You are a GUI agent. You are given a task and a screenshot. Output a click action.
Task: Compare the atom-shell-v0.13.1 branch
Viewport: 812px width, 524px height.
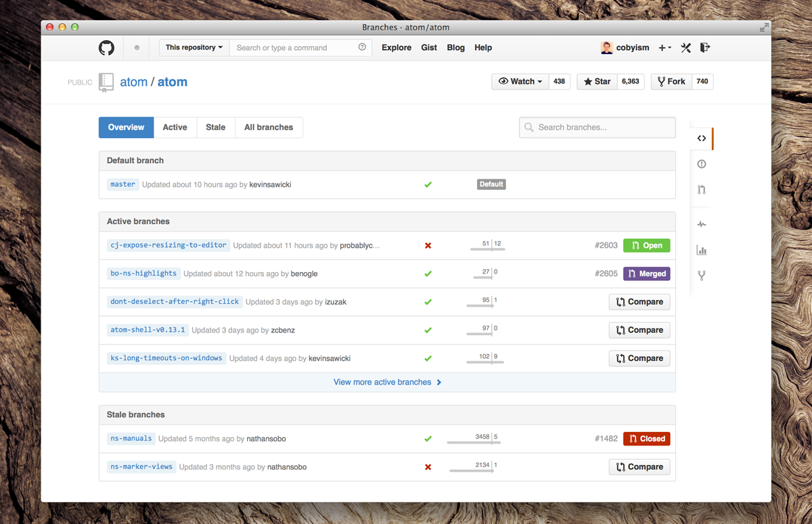pos(639,330)
